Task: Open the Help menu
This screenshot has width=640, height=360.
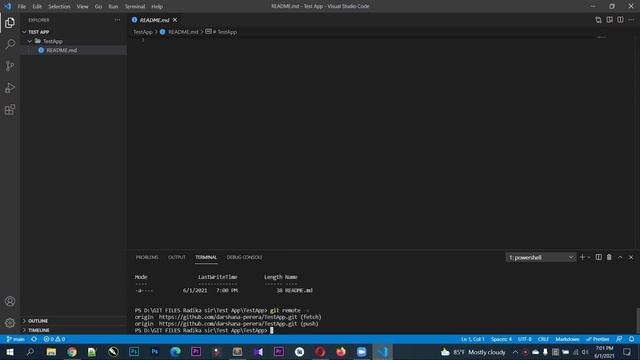Action: 157,7
